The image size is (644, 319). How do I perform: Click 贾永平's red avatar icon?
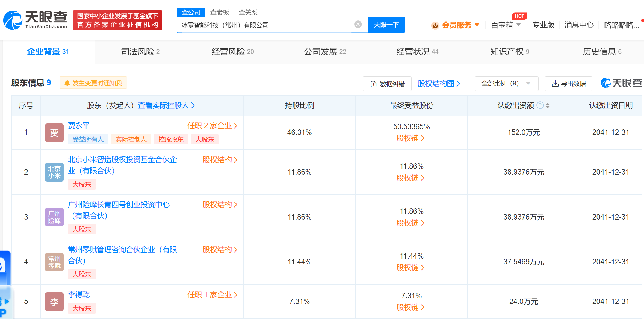coord(54,133)
